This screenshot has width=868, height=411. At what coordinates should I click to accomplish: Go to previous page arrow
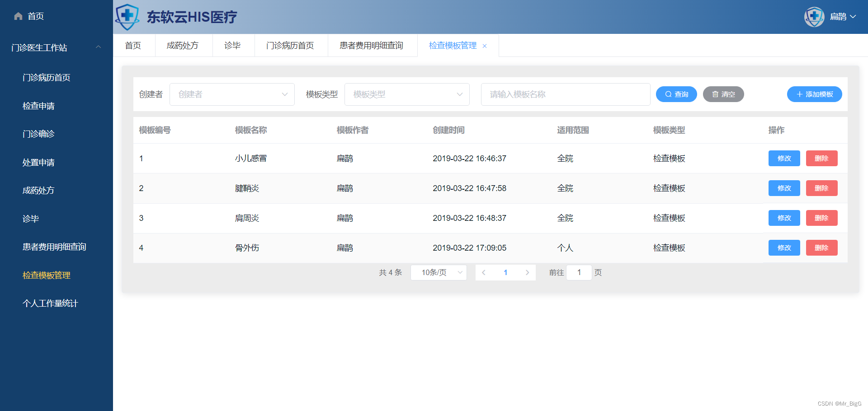click(x=484, y=272)
